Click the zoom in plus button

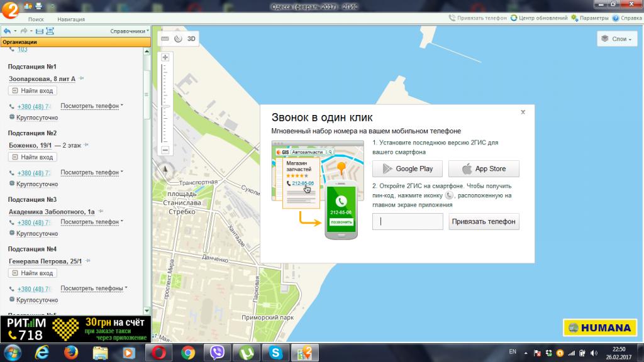(165, 57)
